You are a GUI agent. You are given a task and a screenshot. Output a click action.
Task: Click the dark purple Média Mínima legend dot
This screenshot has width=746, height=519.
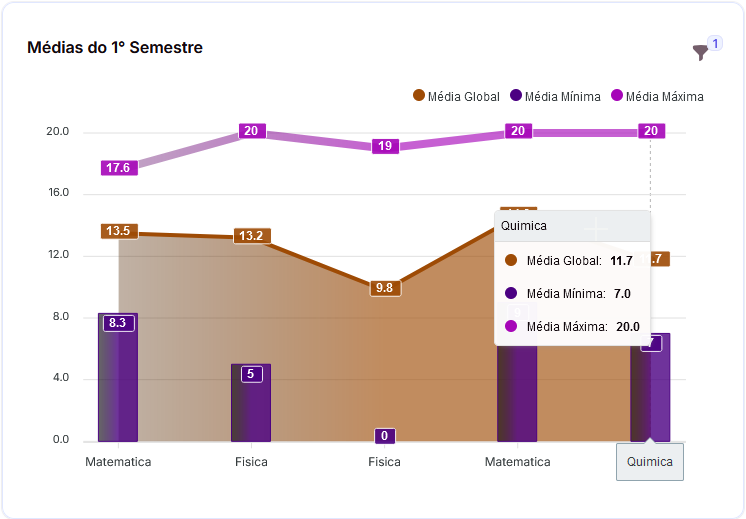pos(516,96)
